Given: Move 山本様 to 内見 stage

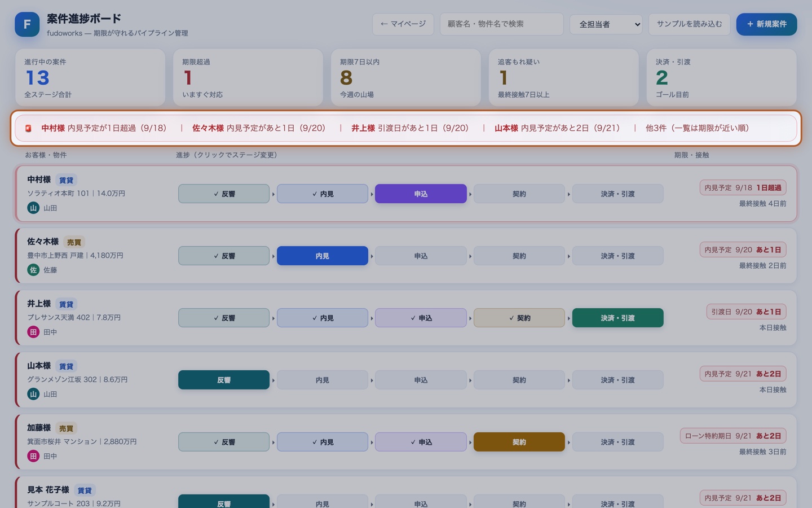Looking at the screenshot, I should pyautogui.click(x=323, y=380).
